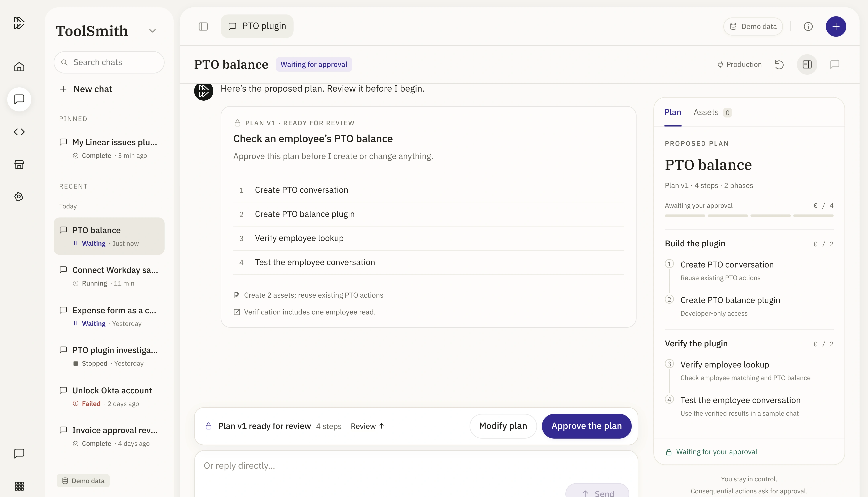Click the purple plus button at top right
Image resolution: width=868 pixels, height=497 pixels.
coord(836,26)
